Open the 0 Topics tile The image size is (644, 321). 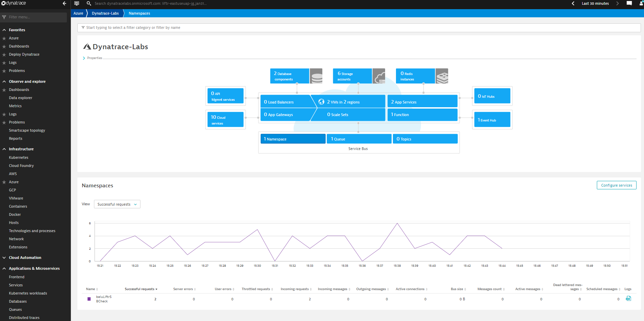click(x=425, y=139)
